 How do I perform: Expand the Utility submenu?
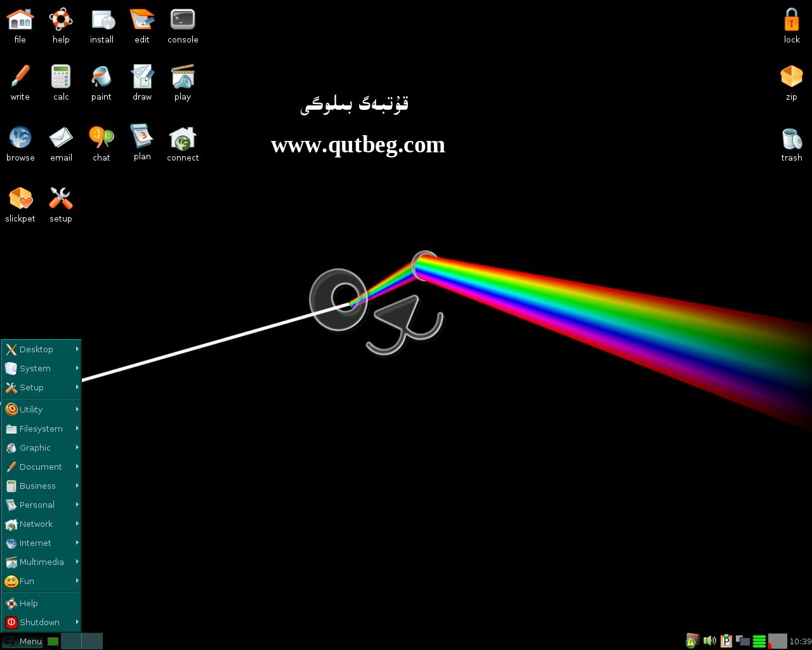click(x=41, y=409)
